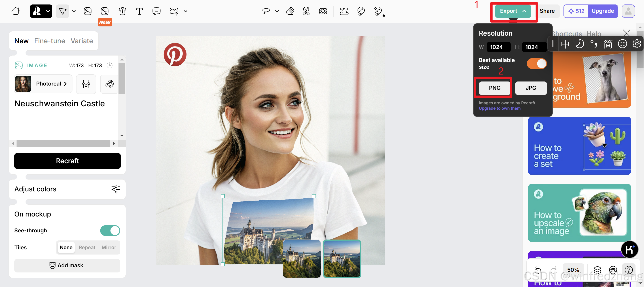Select the mockup t-shirt tool

(x=122, y=11)
